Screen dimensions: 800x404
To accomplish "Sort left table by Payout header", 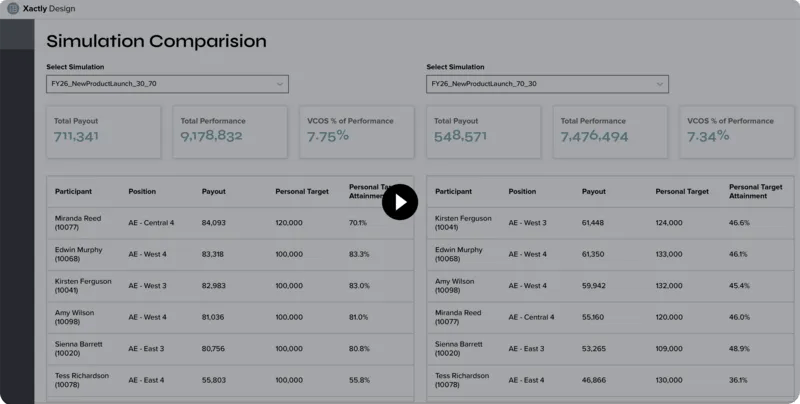I will click(x=214, y=191).
